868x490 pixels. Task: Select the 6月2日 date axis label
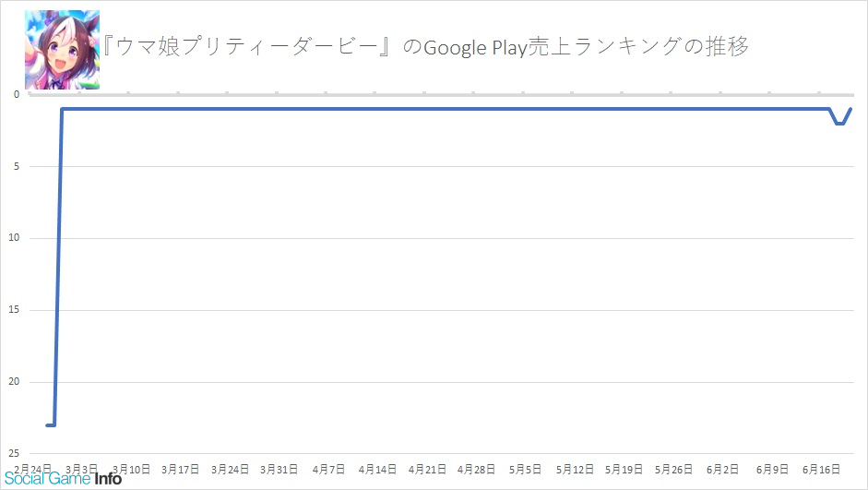tap(723, 470)
